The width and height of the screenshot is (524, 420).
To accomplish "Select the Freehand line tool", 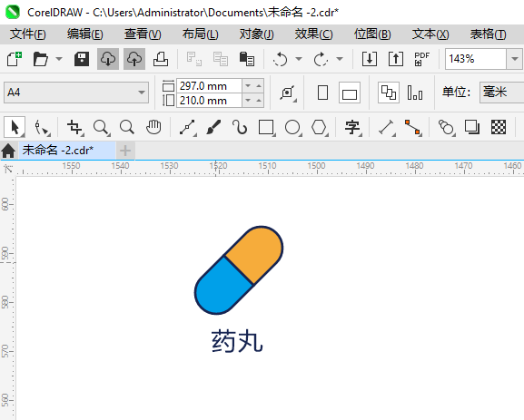I will [x=188, y=128].
